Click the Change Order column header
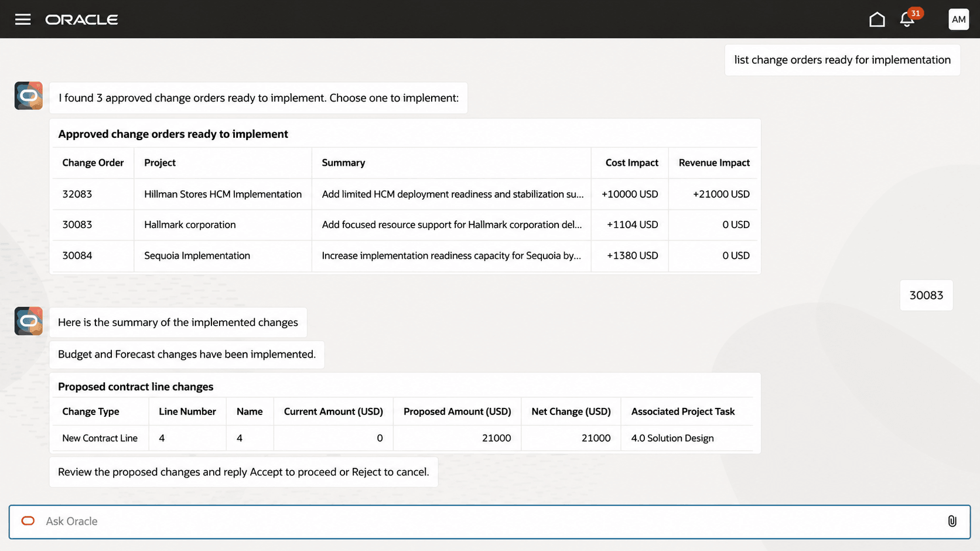 93,162
